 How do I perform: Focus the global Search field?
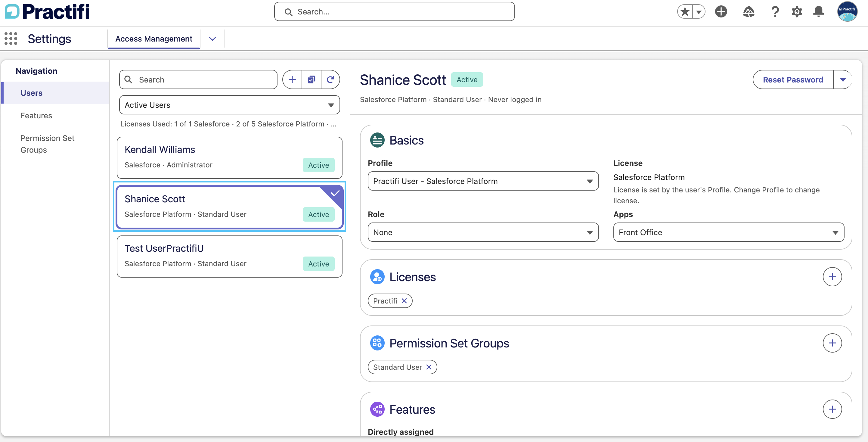(394, 12)
